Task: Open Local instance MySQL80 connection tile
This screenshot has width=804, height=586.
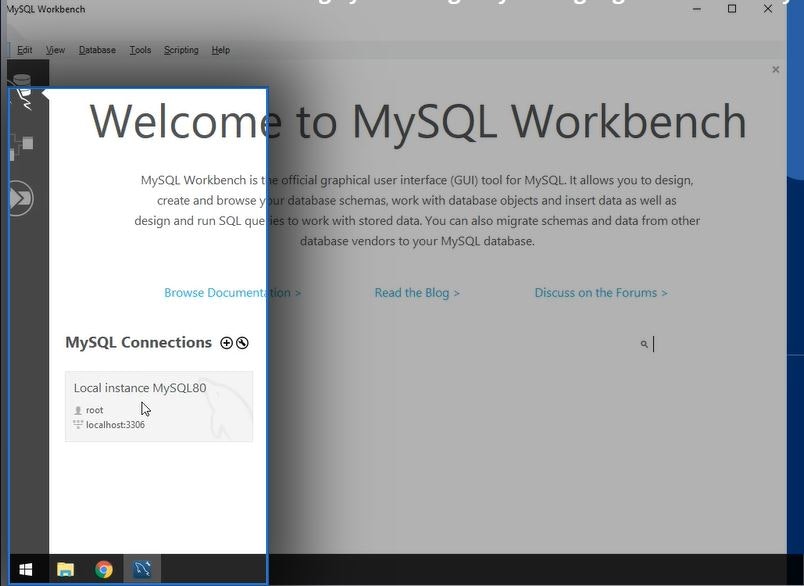Action: point(159,406)
